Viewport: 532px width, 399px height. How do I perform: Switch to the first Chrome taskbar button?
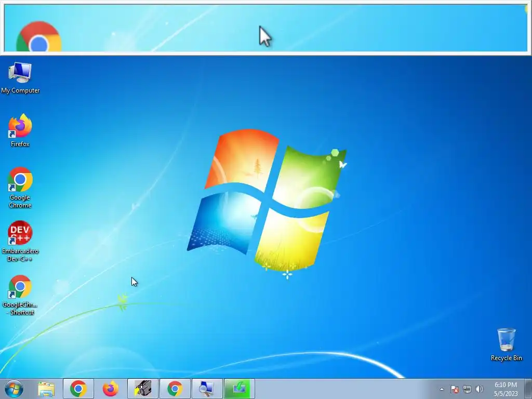tap(78, 389)
